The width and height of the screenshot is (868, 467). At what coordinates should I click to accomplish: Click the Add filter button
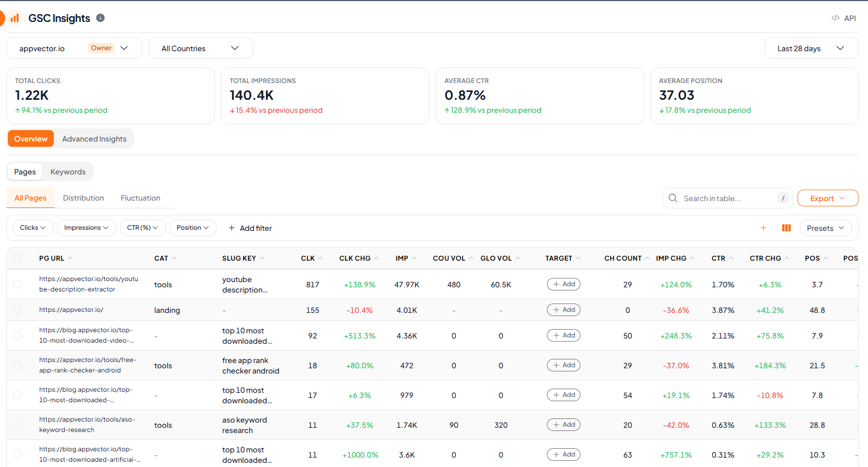click(250, 228)
